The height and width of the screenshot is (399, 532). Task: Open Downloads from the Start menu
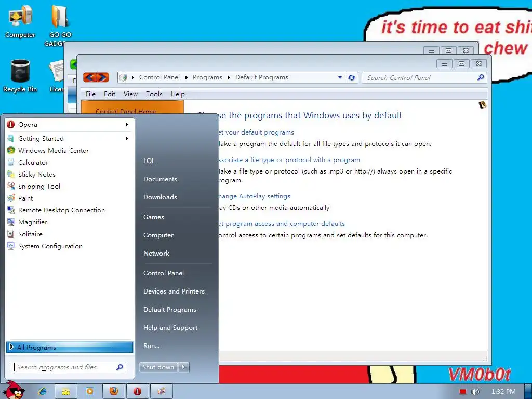[x=160, y=197]
